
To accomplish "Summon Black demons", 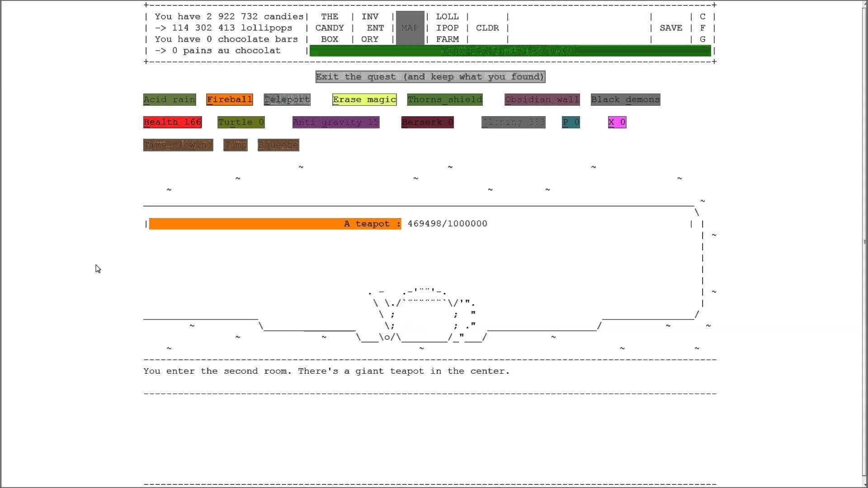I will click(626, 99).
